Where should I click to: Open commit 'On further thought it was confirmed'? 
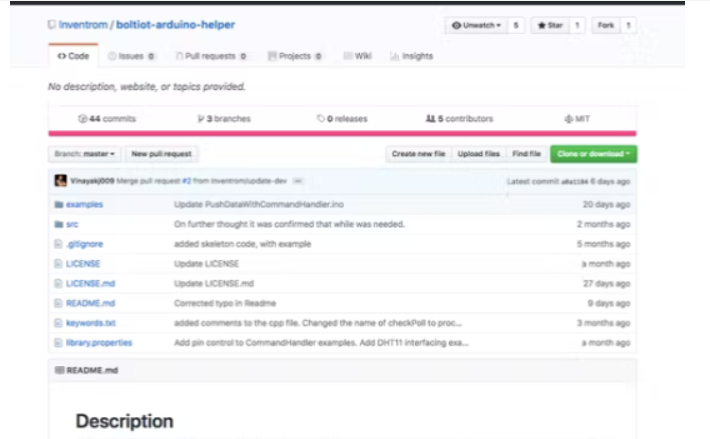click(289, 224)
